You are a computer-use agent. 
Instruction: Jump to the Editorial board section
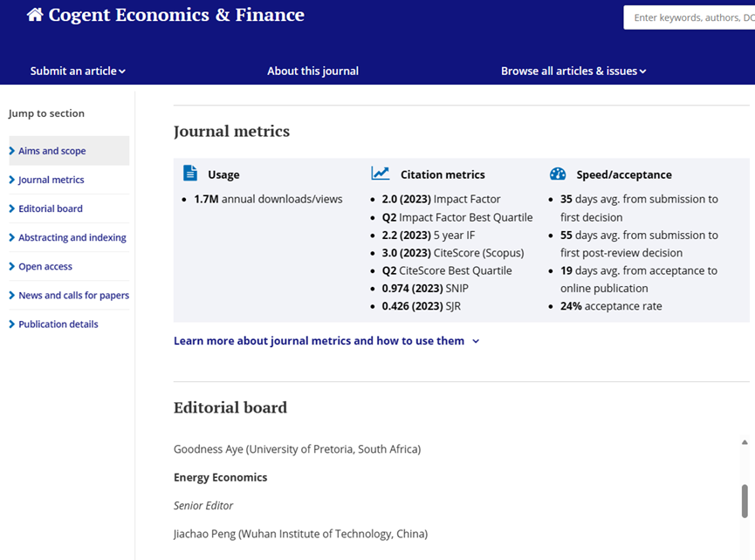coord(51,208)
